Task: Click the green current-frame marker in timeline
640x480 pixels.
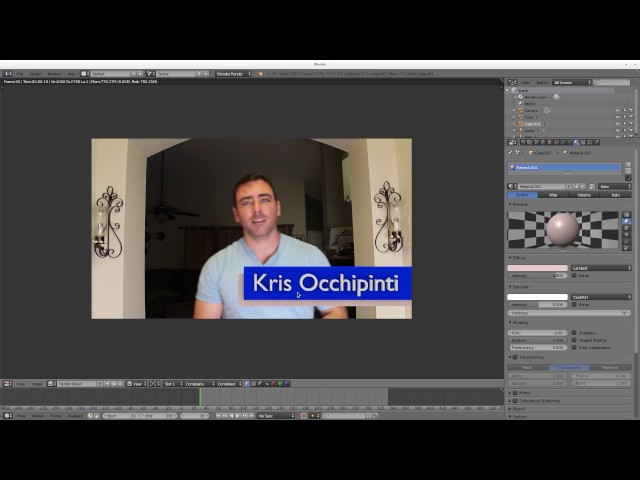Action: pos(200,396)
